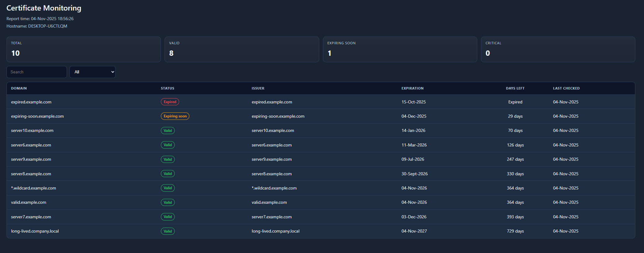Click the Last Checked column header
644x253 pixels.
coord(566,88)
